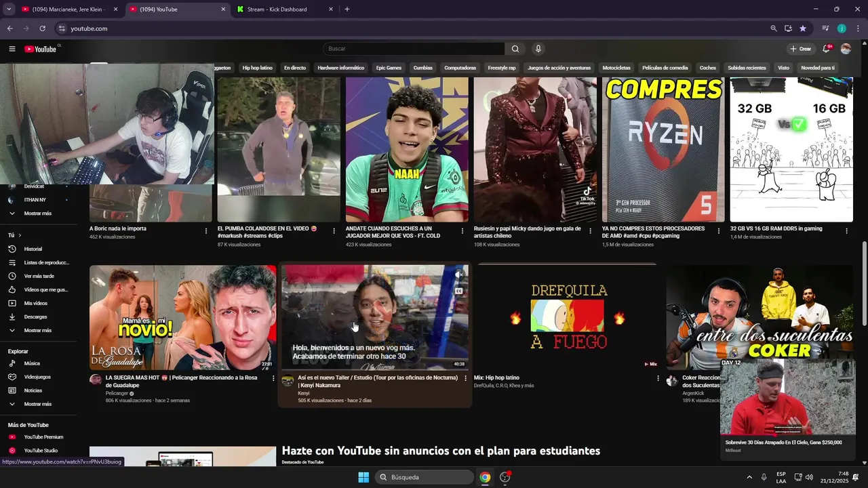Click the YouTube logo home link
This screenshot has width=868, height=488.
tap(41, 49)
